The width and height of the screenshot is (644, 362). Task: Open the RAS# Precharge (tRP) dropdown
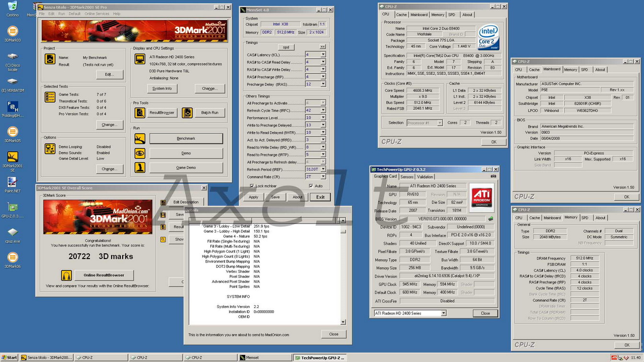coord(323,77)
